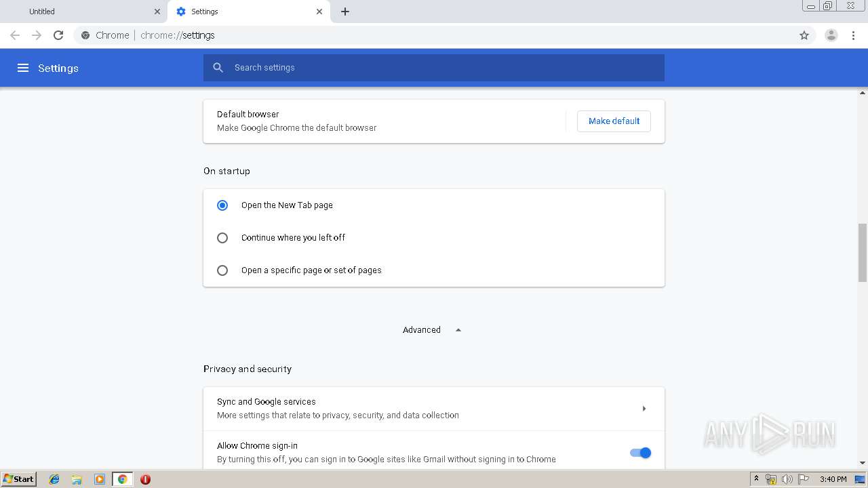Go forward to next page

coord(37,35)
